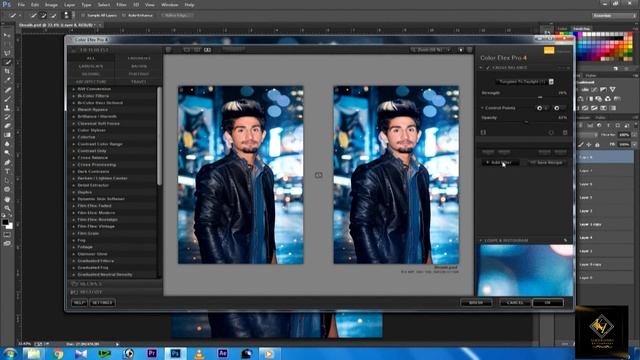Click the Help button
The image size is (640, 360).
[79, 303]
